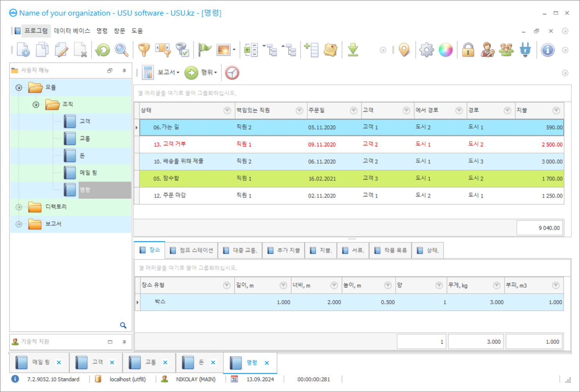This screenshot has width=580, height=392.
Task: Click the user menu search magnifier
Action: click(x=123, y=325)
